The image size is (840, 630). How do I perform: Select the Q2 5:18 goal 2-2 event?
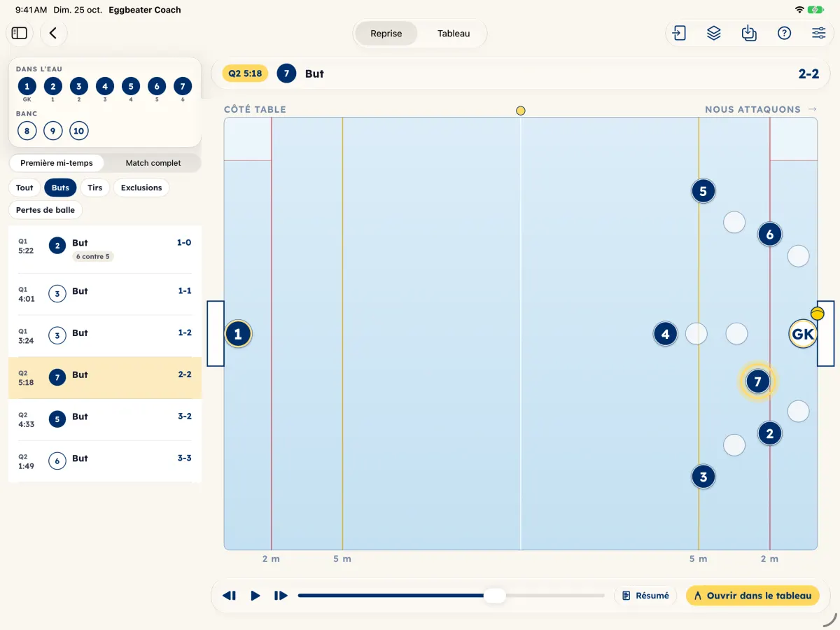point(105,378)
